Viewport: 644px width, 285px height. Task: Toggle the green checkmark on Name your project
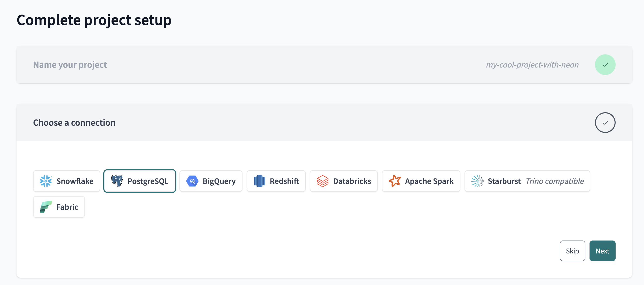(x=605, y=64)
